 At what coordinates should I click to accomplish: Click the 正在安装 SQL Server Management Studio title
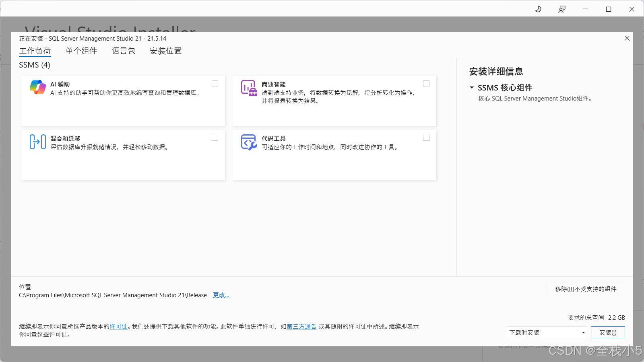pyautogui.click(x=93, y=39)
